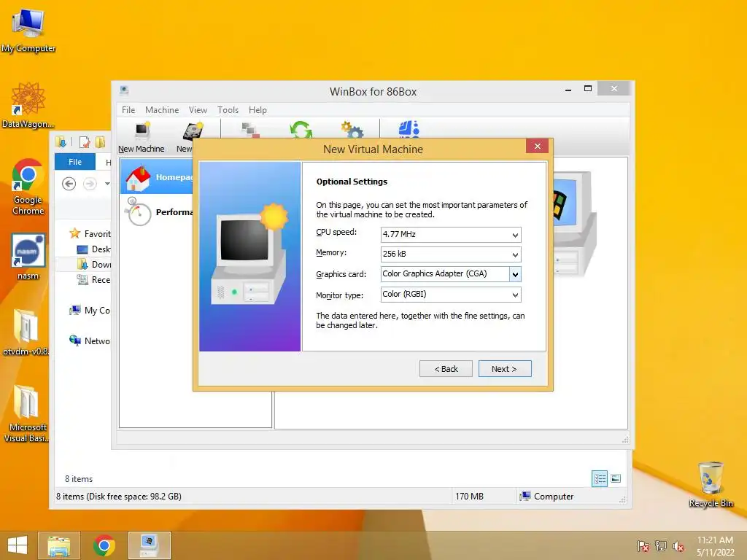Image resolution: width=747 pixels, height=560 pixels.
Task: Click the < Back button
Action: click(x=446, y=369)
